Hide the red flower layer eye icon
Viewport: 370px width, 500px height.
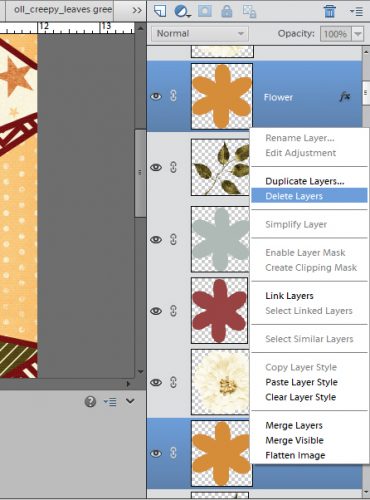click(156, 311)
